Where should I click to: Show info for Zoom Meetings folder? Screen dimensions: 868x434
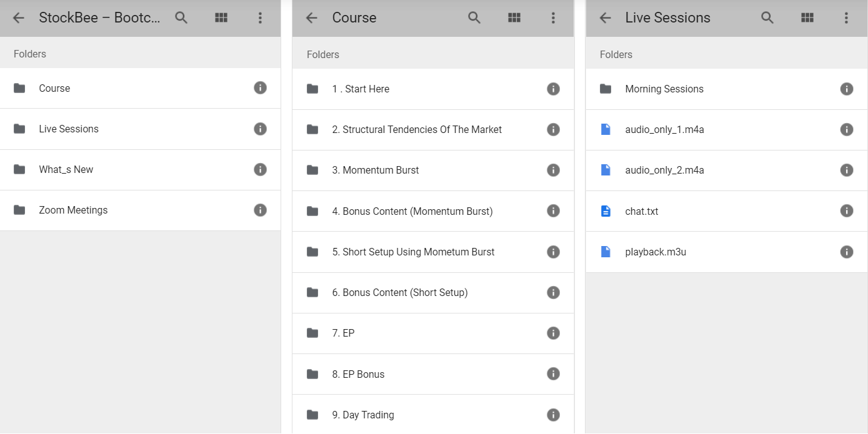260,210
